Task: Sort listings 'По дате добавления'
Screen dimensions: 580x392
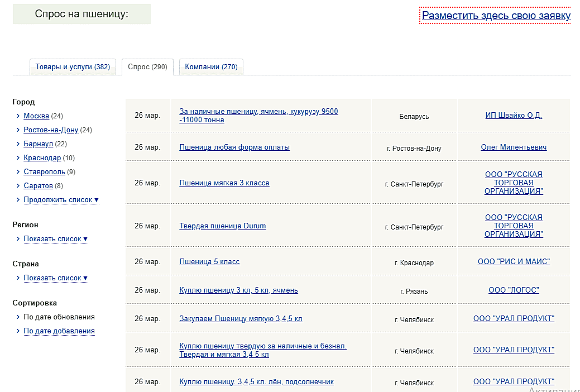Action: (59, 331)
